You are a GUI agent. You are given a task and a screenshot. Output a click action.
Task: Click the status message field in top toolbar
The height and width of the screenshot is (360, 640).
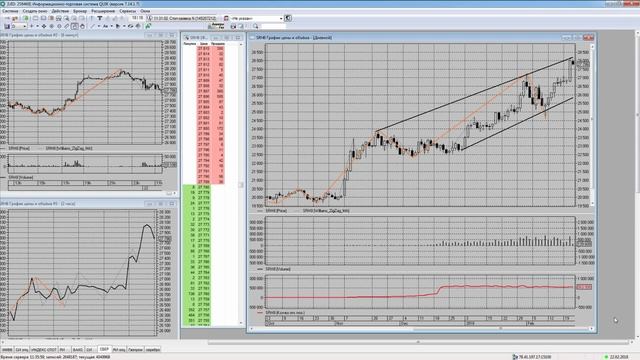(x=184, y=18)
